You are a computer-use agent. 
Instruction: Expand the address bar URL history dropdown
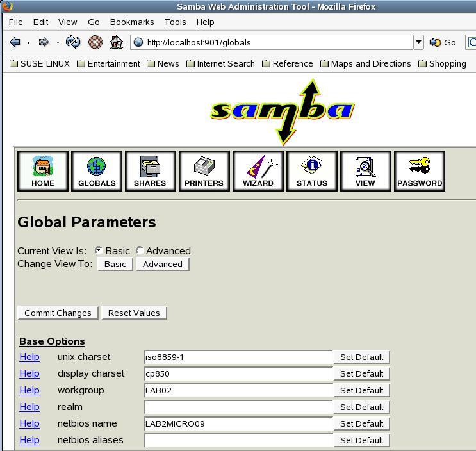418,42
